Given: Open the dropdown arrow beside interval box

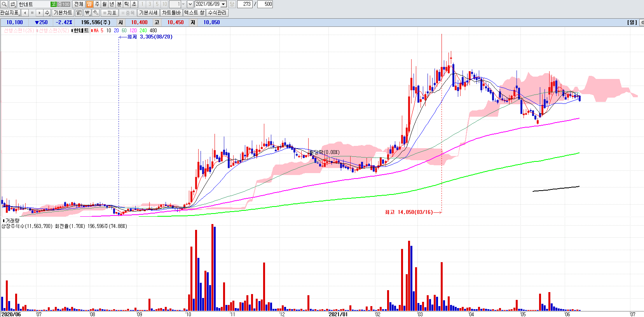Looking at the screenshot, I should coord(190,4).
